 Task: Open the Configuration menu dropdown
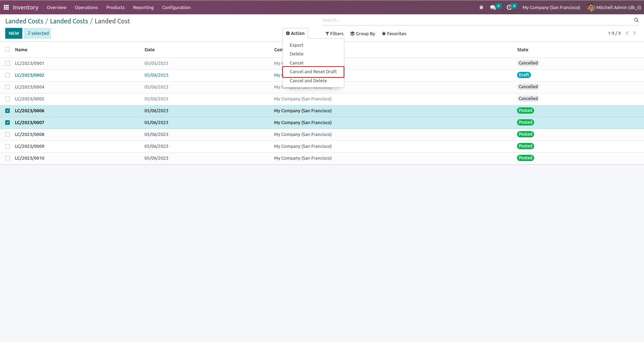(177, 7)
